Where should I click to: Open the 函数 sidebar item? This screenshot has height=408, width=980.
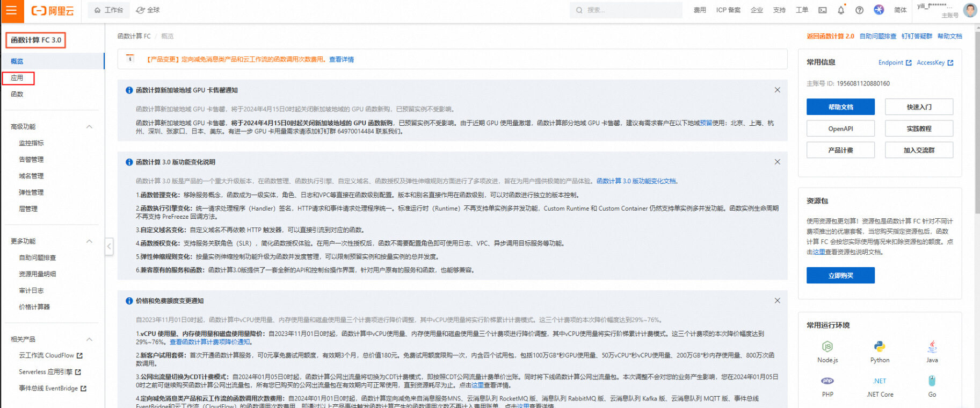[17, 94]
